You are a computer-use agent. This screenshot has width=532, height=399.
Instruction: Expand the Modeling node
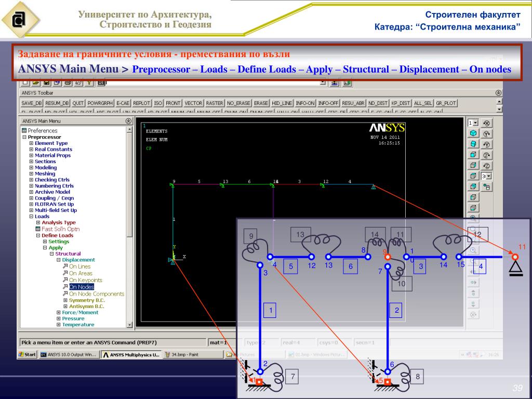31,168
